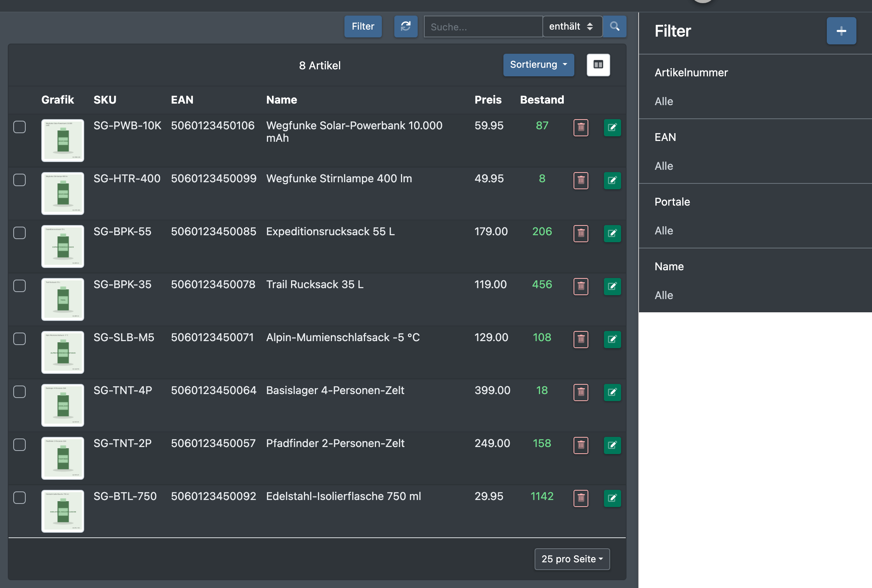Tick the SG-BPK-35 row checkbox
The image size is (872, 588).
19,286
